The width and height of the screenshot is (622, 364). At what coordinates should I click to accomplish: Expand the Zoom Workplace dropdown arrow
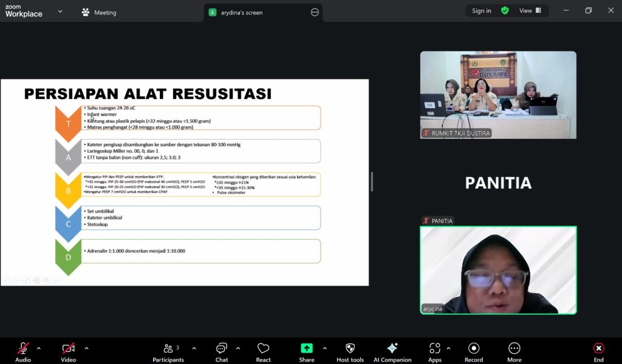click(60, 12)
